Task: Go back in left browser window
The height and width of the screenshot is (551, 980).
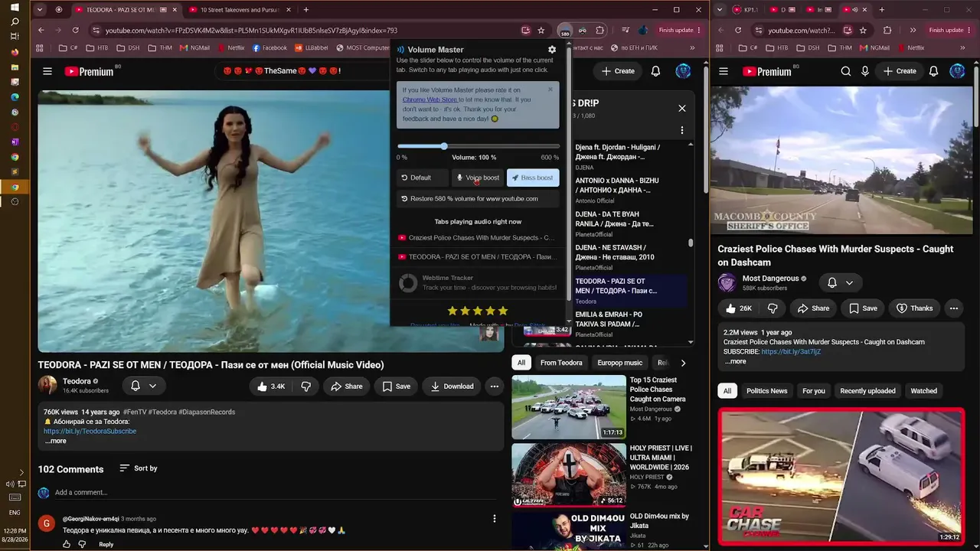Action: tap(41, 31)
